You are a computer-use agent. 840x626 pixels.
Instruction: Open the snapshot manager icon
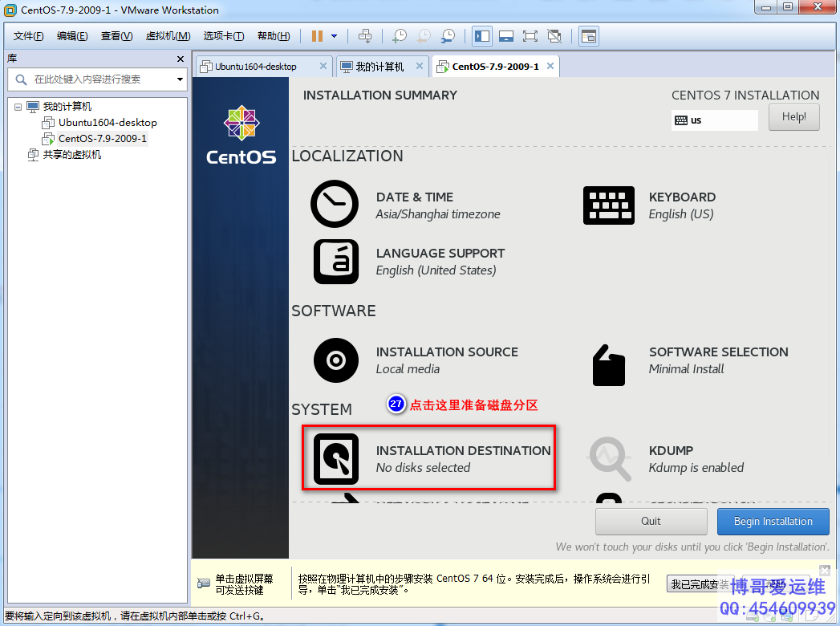[448, 36]
